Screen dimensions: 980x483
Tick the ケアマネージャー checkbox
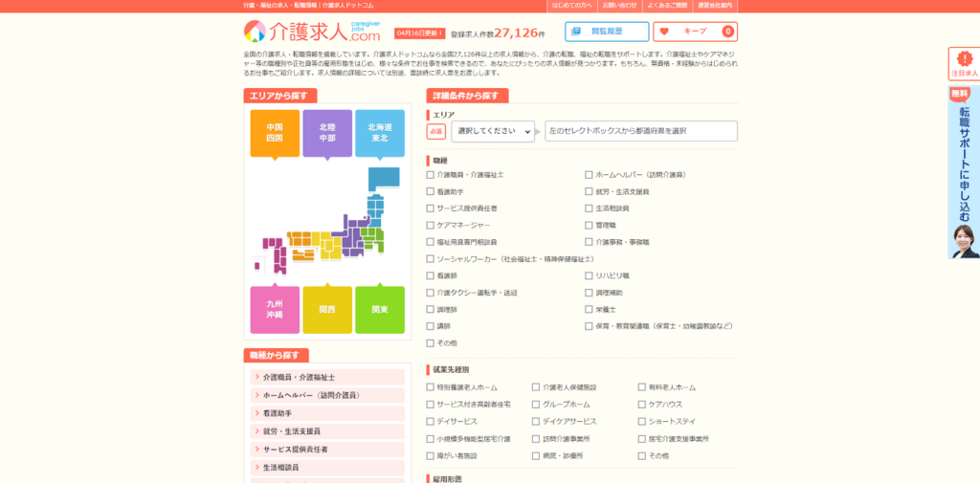431,225
